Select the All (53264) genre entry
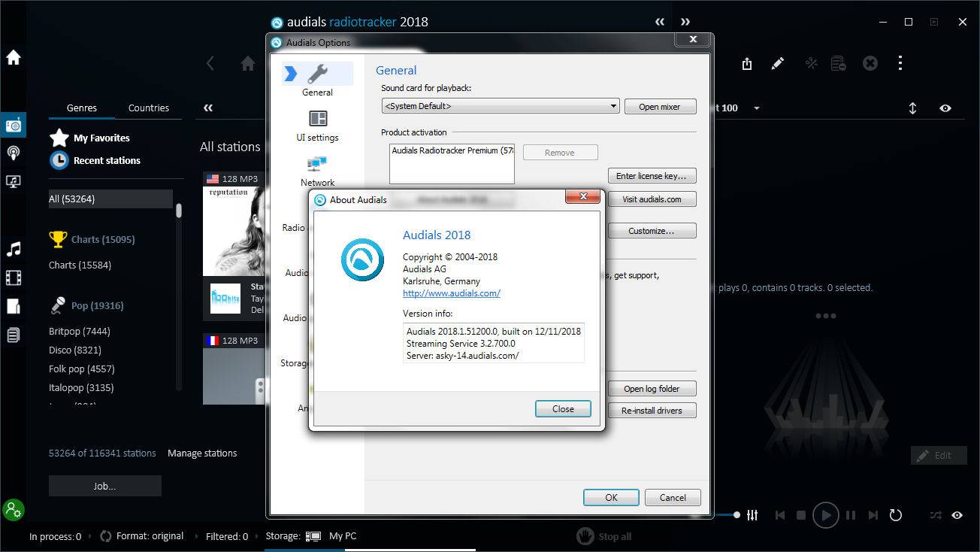The height and width of the screenshot is (552, 980). pos(110,199)
